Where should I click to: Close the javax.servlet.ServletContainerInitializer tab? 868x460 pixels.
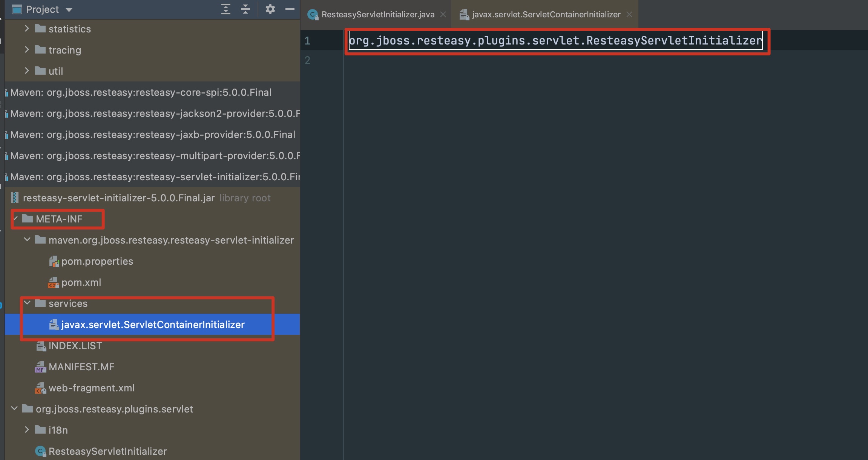coord(629,14)
